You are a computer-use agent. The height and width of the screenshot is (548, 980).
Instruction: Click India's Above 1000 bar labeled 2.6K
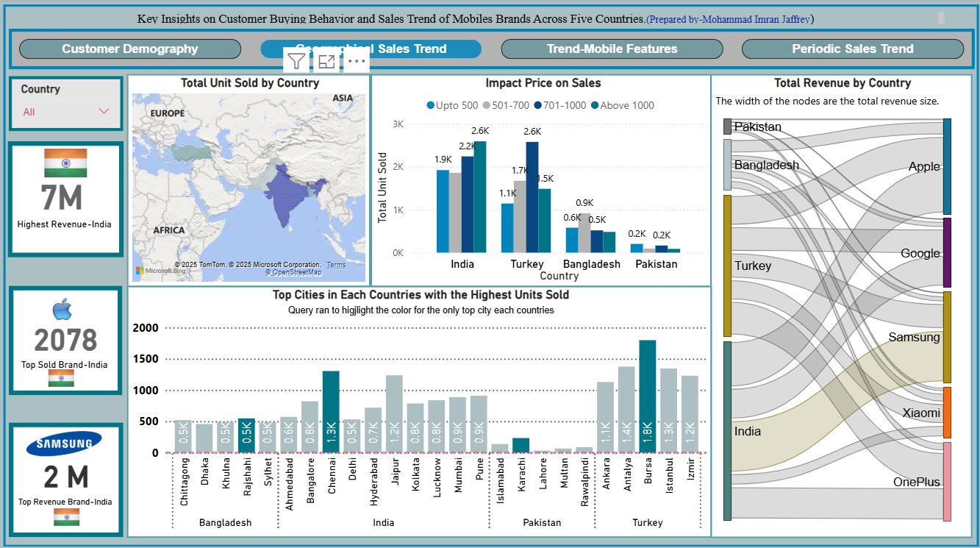[479, 197]
